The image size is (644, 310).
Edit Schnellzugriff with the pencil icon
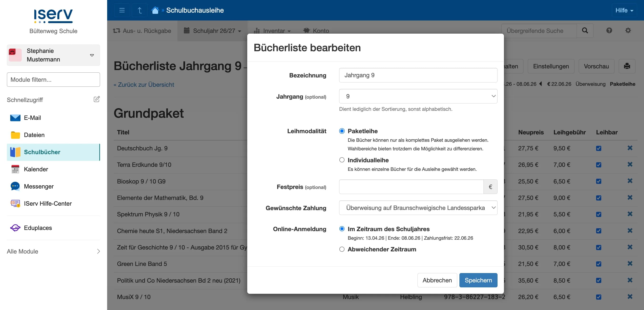97,99
